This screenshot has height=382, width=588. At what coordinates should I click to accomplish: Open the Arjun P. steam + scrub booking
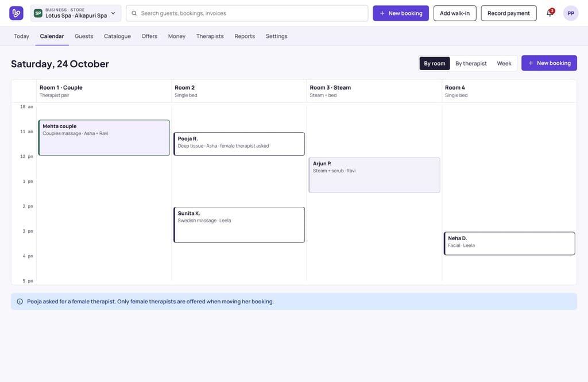pyautogui.click(x=374, y=175)
